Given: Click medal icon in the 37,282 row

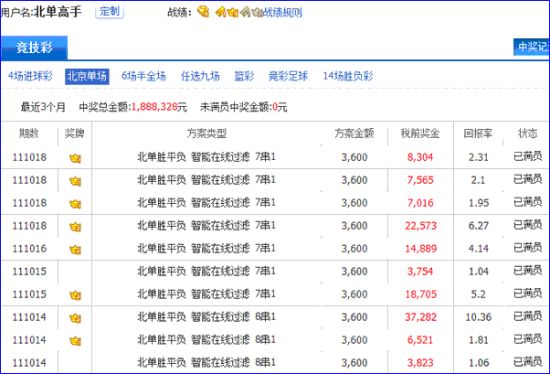Looking at the screenshot, I should pos(75,318).
